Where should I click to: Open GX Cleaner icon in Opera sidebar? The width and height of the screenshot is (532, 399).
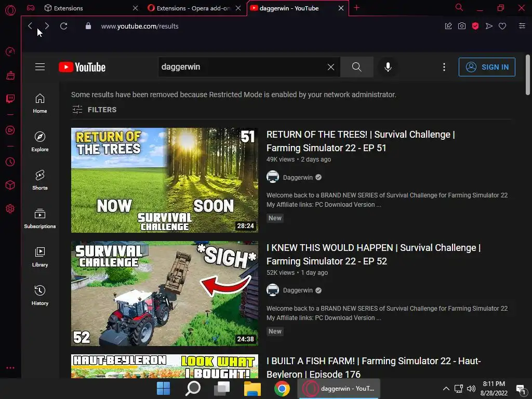[10, 75]
